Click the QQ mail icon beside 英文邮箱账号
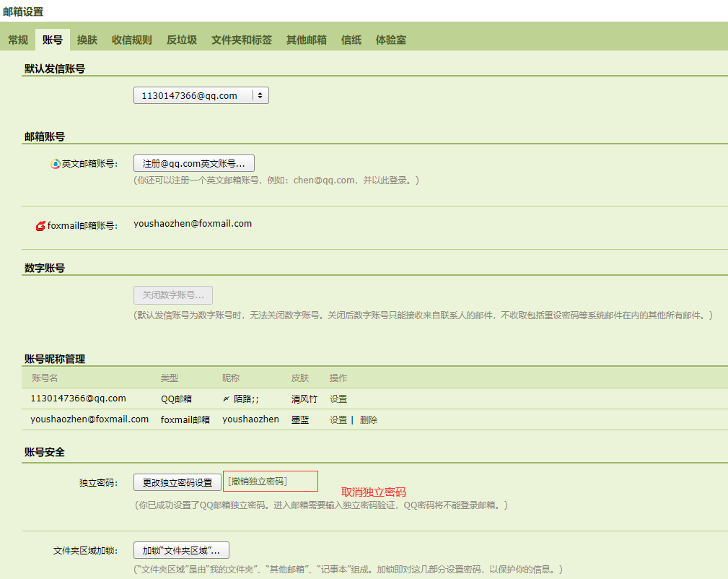This screenshot has height=579, width=728. pyautogui.click(x=56, y=164)
